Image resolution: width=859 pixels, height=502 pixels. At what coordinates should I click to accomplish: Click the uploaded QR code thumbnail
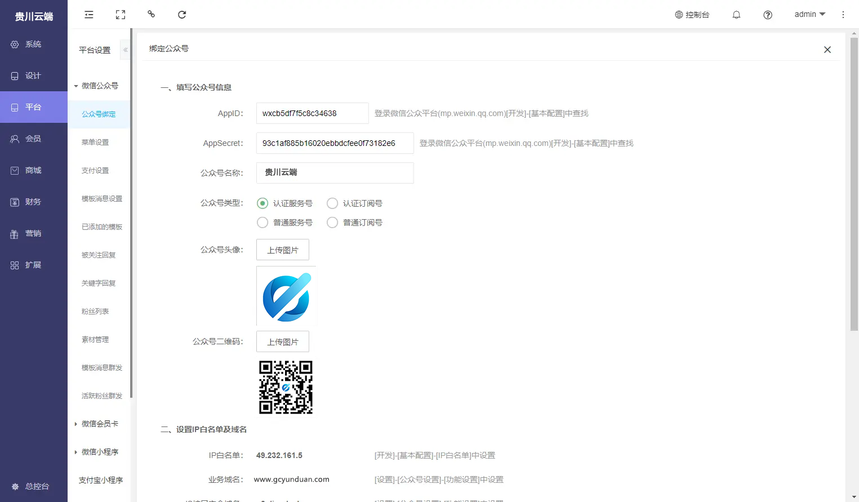286,387
